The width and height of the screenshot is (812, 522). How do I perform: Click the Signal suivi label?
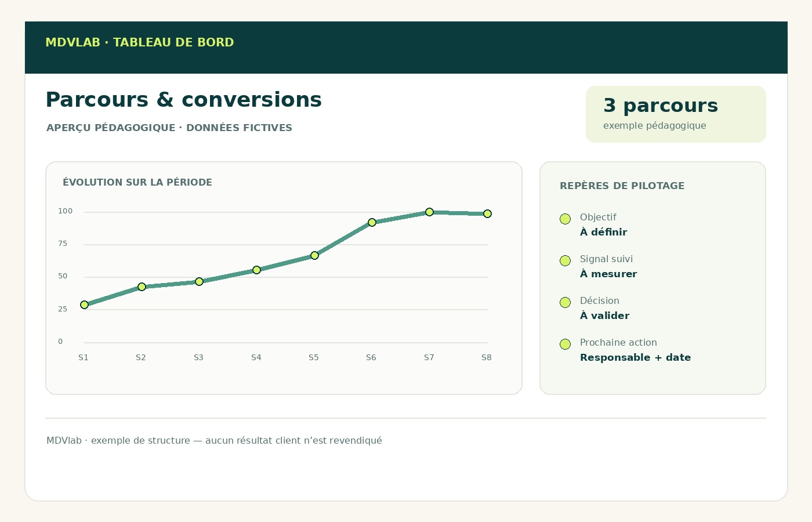(606, 259)
